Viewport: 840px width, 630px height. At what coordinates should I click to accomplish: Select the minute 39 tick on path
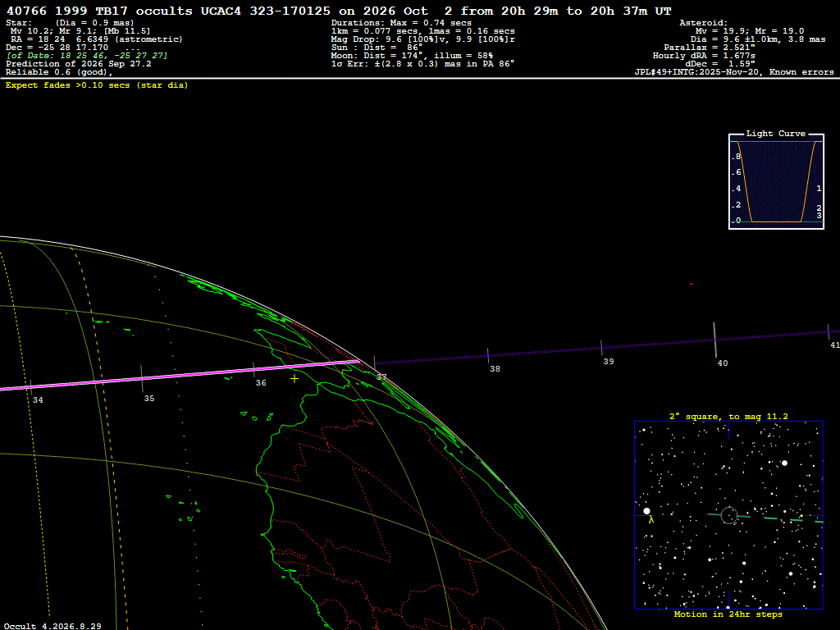click(601, 348)
